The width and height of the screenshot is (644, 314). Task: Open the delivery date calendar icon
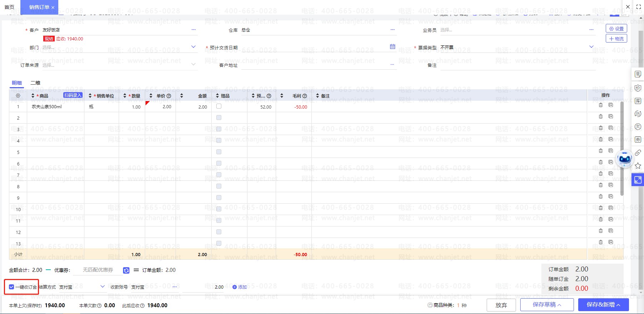click(x=393, y=46)
